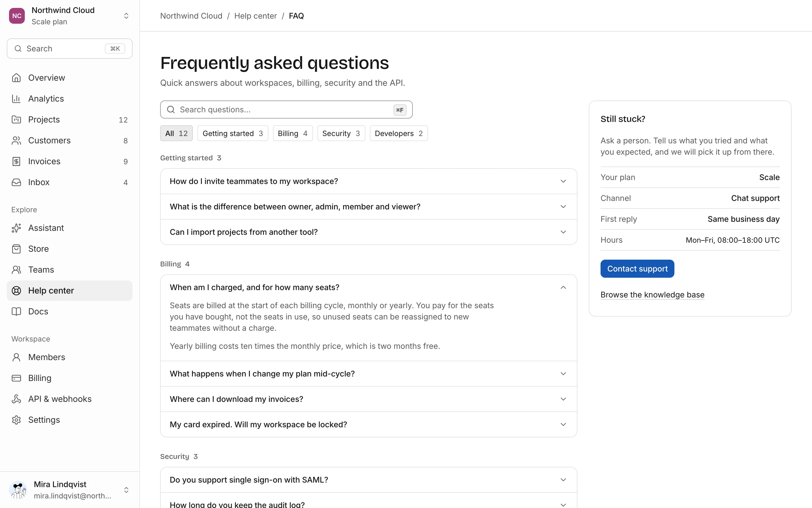Click the Teams icon in sidebar
The height and width of the screenshot is (508, 812).
[x=16, y=270]
